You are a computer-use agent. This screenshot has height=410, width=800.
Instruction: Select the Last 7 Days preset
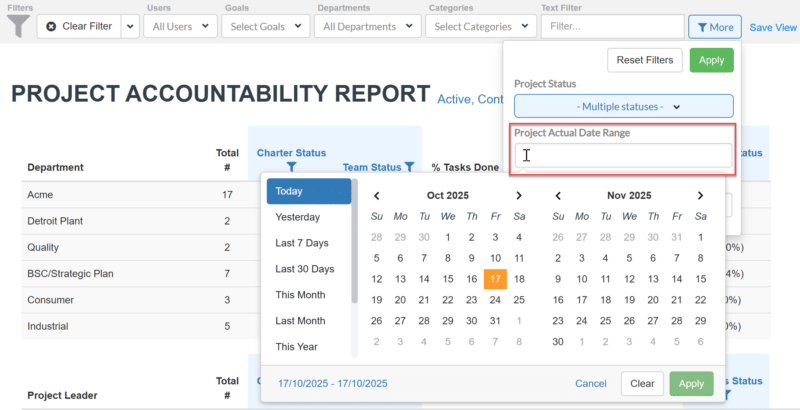[304, 243]
